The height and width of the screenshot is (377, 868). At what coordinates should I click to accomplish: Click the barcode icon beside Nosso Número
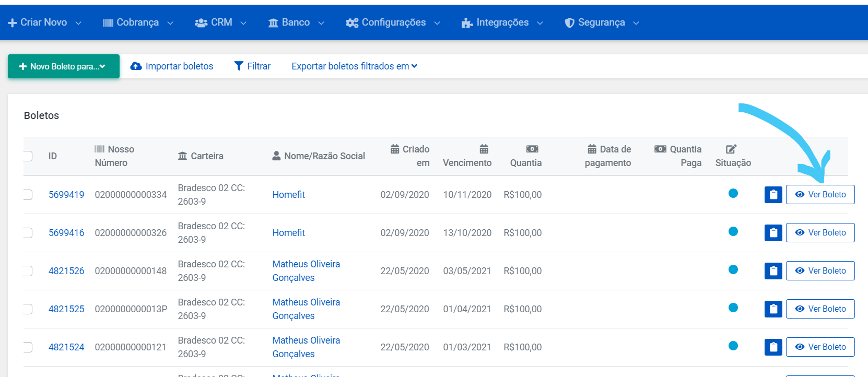click(99, 149)
